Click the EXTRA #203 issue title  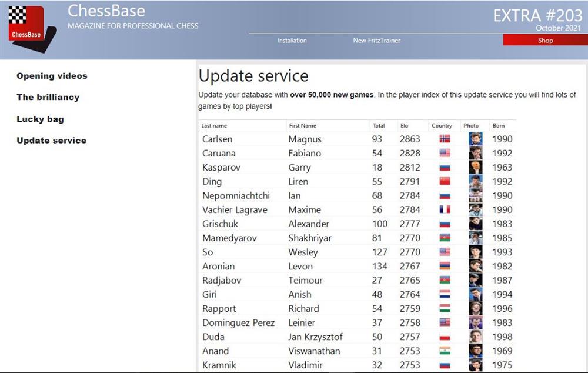point(538,16)
